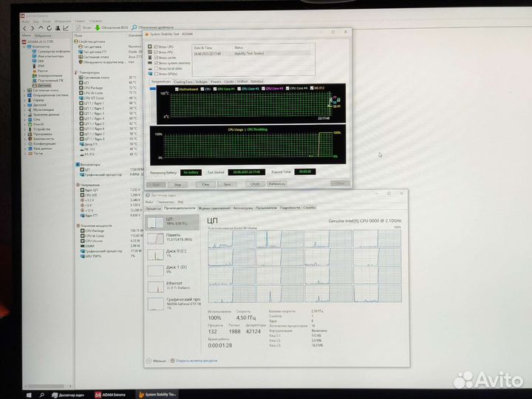Click the Меньше collapse arrow in Task Manager

click(149, 361)
